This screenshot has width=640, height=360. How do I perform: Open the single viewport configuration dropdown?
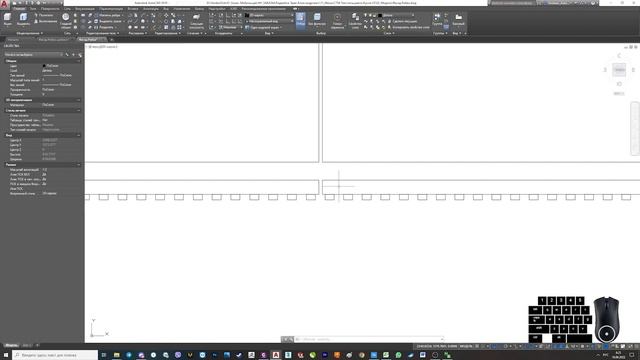264,27
